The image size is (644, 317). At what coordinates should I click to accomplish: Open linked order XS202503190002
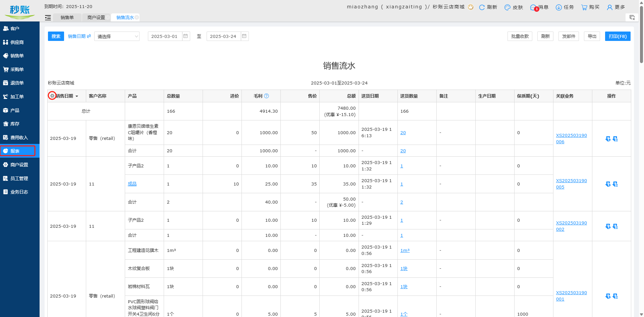(571, 226)
